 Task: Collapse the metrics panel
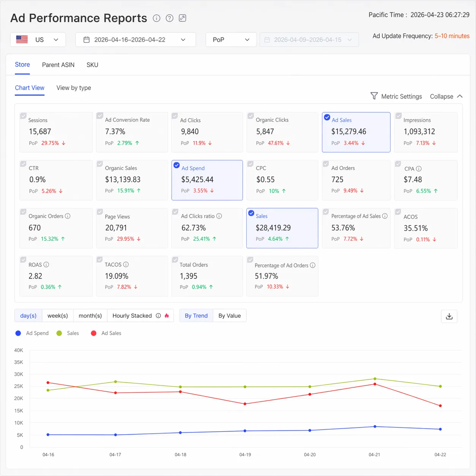point(446,96)
